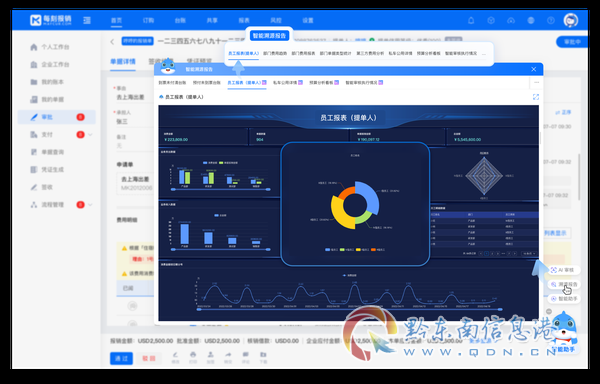Expand the report to fullscreen with the expand icon

pos(536,97)
